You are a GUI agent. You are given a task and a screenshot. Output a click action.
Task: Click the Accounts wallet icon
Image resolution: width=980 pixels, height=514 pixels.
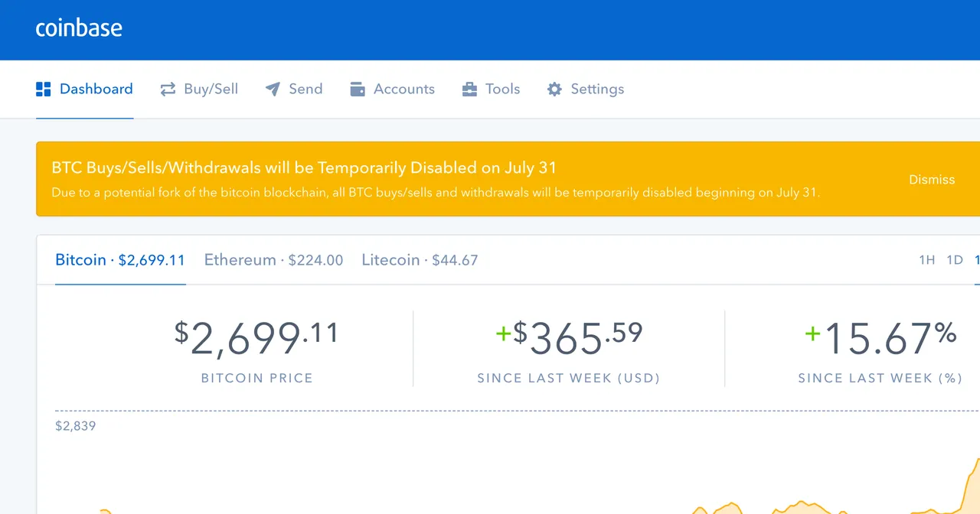pyautogui.click(x=358, y=89)
